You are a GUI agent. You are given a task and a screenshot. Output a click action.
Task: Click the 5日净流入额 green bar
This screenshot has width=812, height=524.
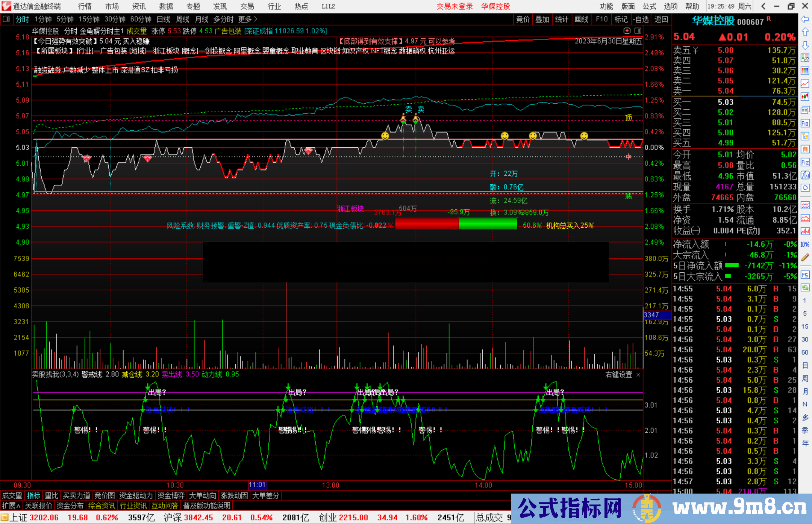(732, 266)
